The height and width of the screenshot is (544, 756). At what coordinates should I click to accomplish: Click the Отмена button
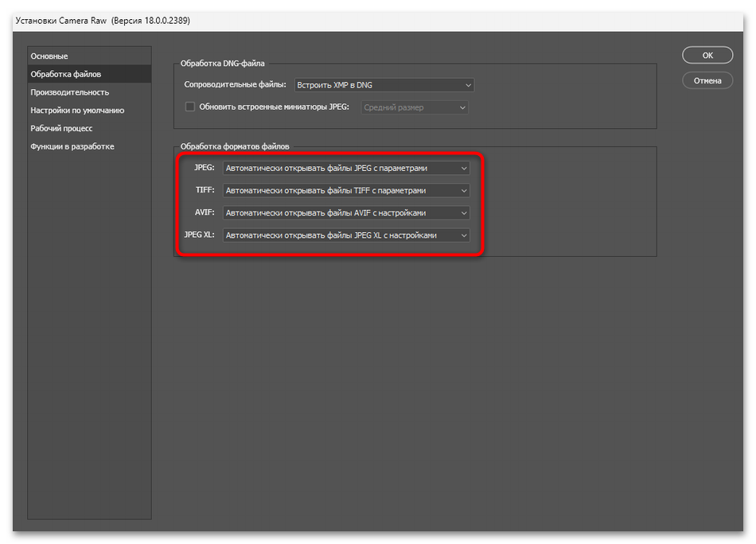707,80
